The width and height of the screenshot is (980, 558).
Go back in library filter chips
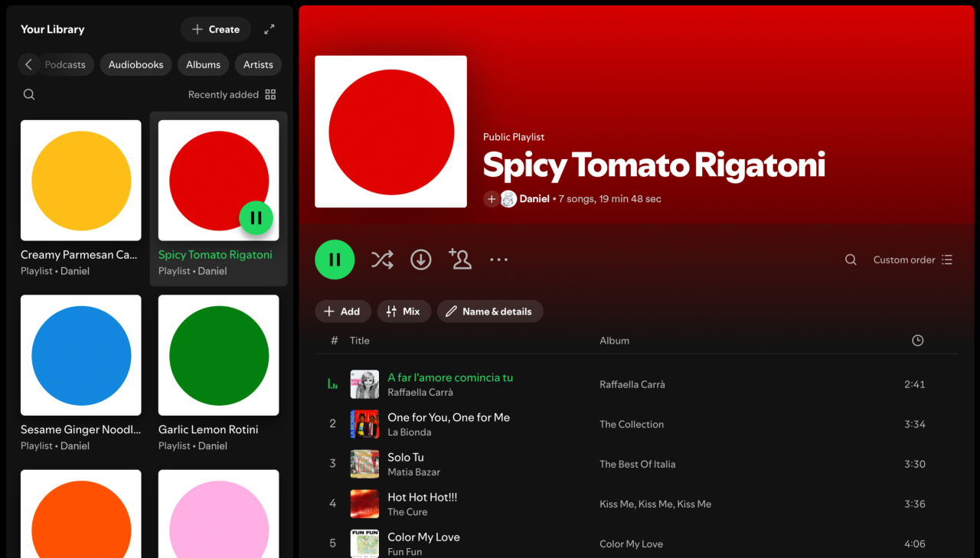tap(29, 64)
